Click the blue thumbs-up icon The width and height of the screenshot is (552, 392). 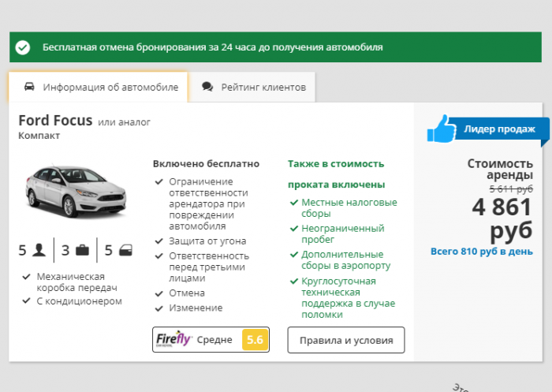(x=442, y=129)
